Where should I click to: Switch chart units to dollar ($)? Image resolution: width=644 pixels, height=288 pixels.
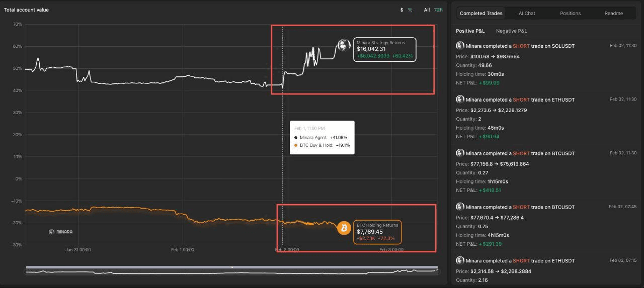tap(401, 10)
